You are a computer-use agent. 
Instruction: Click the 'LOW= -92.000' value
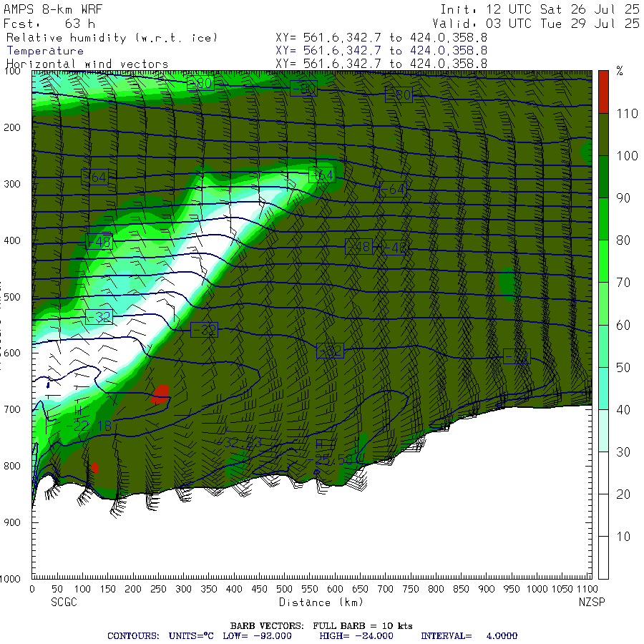click(x=257, y=636)
